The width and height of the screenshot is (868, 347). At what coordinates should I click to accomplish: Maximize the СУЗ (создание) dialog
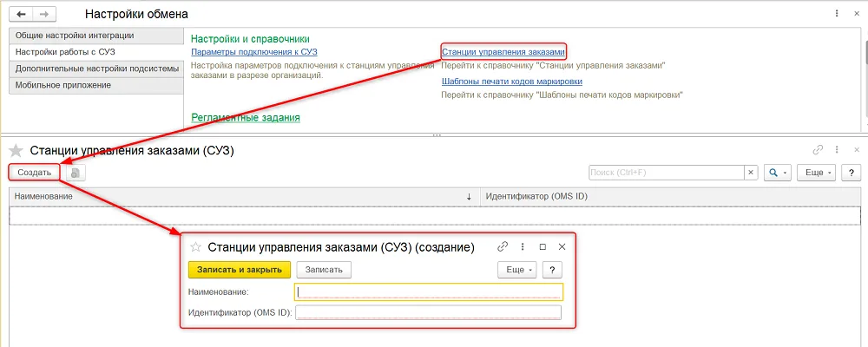point(542,247)
